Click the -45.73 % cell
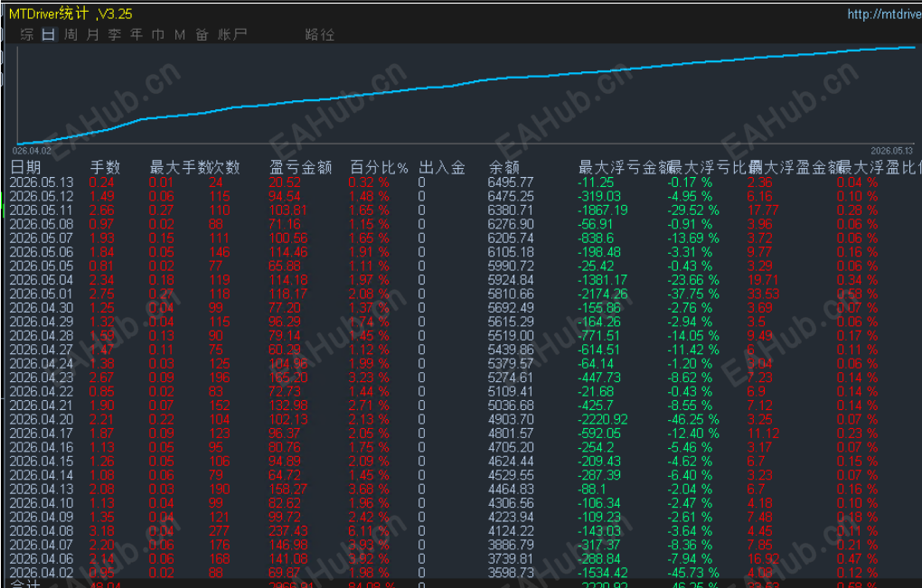Screen dimensions: 922x588 point(693,573)
